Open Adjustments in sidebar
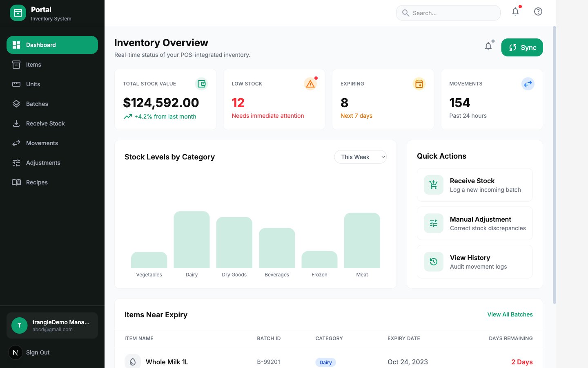 pyautogui.click(x=52, y=163)
